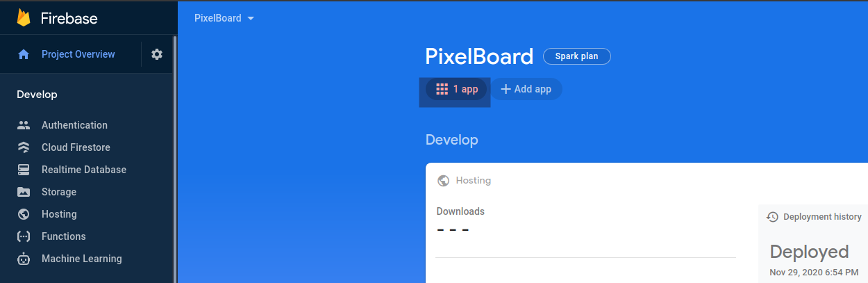Click the Authentication people icon

pos(24,125)
